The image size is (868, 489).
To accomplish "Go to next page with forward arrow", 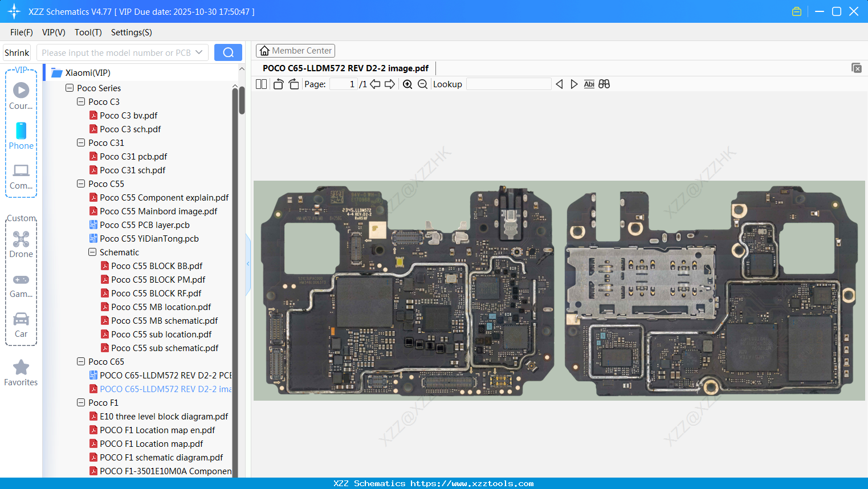I will 390,84.
